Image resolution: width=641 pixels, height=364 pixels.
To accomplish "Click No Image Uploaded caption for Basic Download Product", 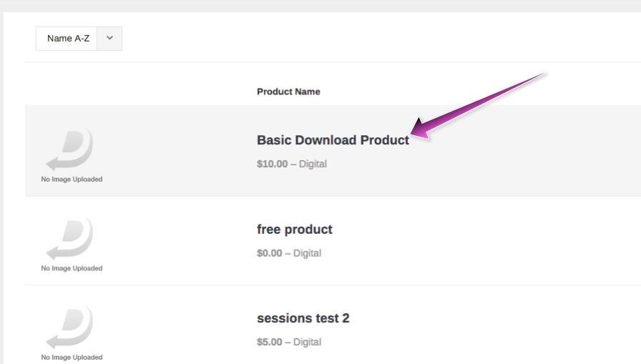I will (72, 179).
